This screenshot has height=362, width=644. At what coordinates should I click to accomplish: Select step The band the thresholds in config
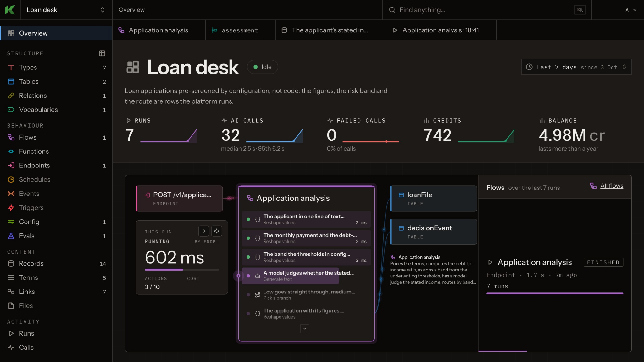pos(306,257)
